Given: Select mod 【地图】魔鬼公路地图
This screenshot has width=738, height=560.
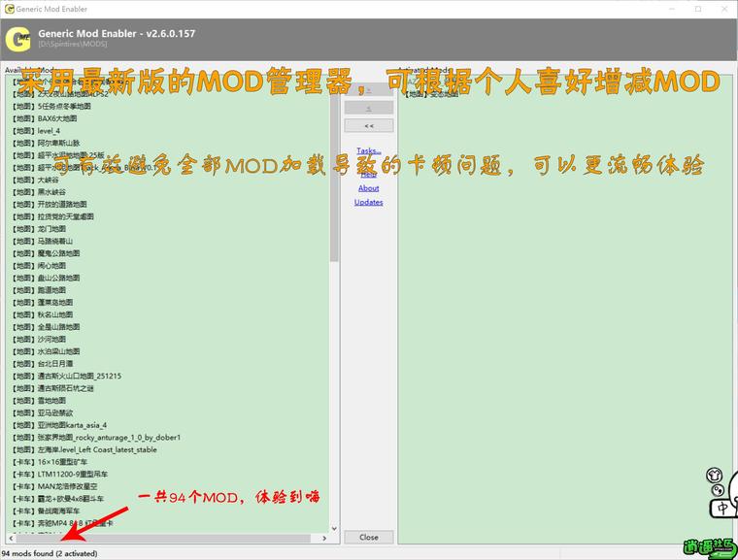Looking at the screenshot, I should [x=47, y=253].
